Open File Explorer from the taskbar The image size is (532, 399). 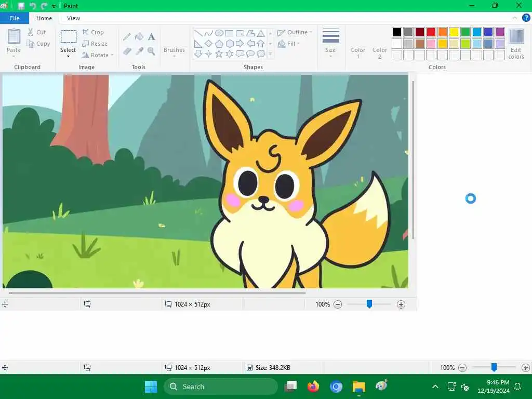[x=358, y=387]
